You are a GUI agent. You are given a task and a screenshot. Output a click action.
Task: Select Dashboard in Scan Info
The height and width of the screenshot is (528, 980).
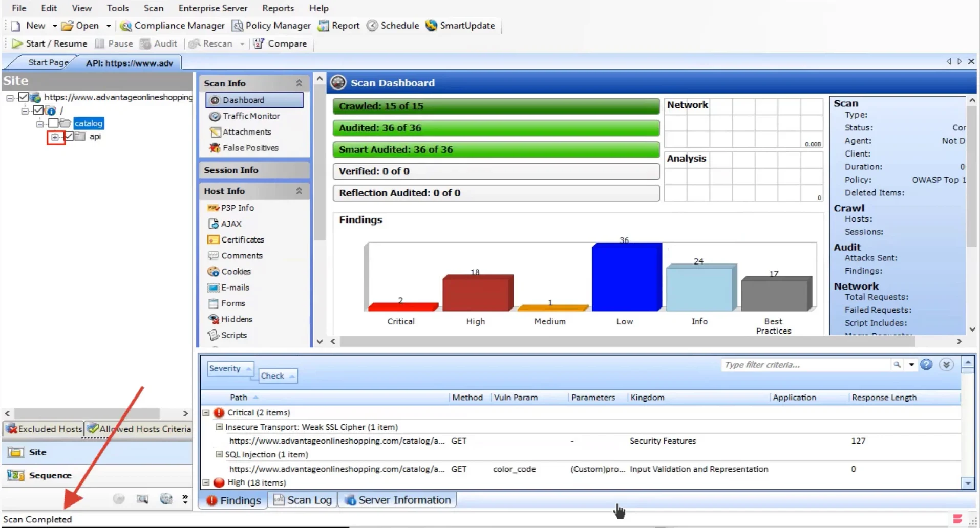point(254,100)
